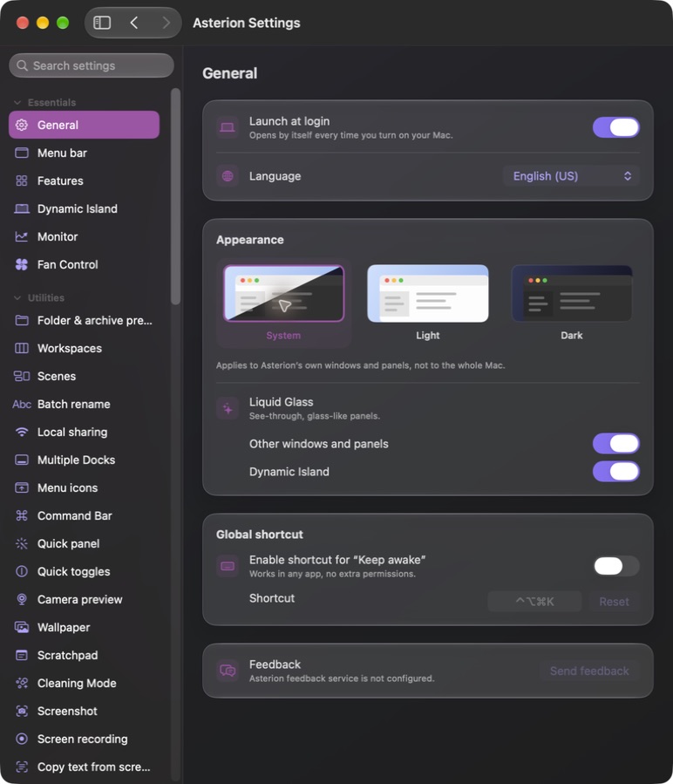Collapse the Utilities section chevron
Viewport: 673px width, 784px height.
pos(17,298)
